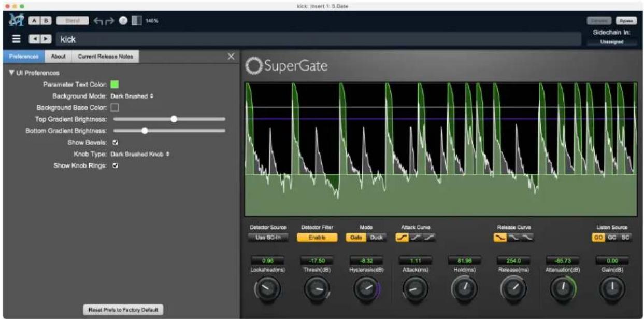
Task: Toggle the Use SC-In detector source
Action: point(268,237)
